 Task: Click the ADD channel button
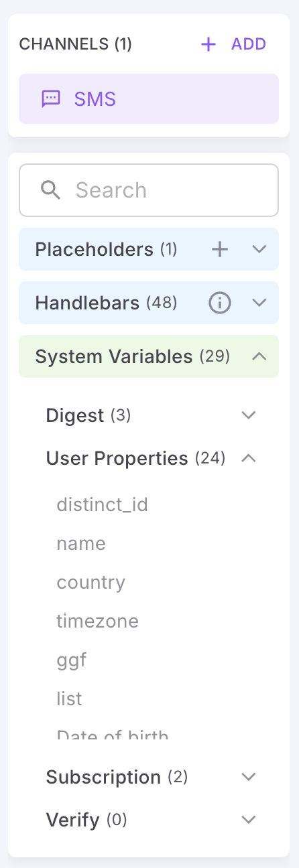(233, 44)
